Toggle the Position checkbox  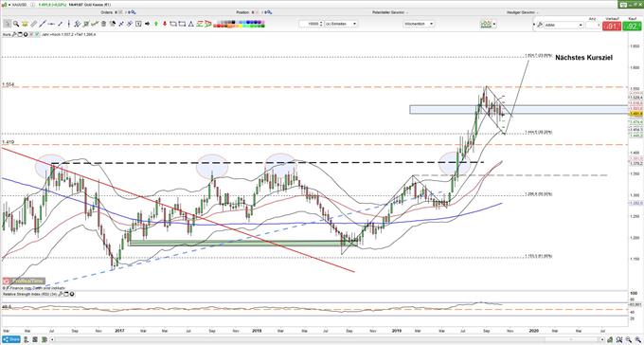pyautogui.click(x=257, y=12)
